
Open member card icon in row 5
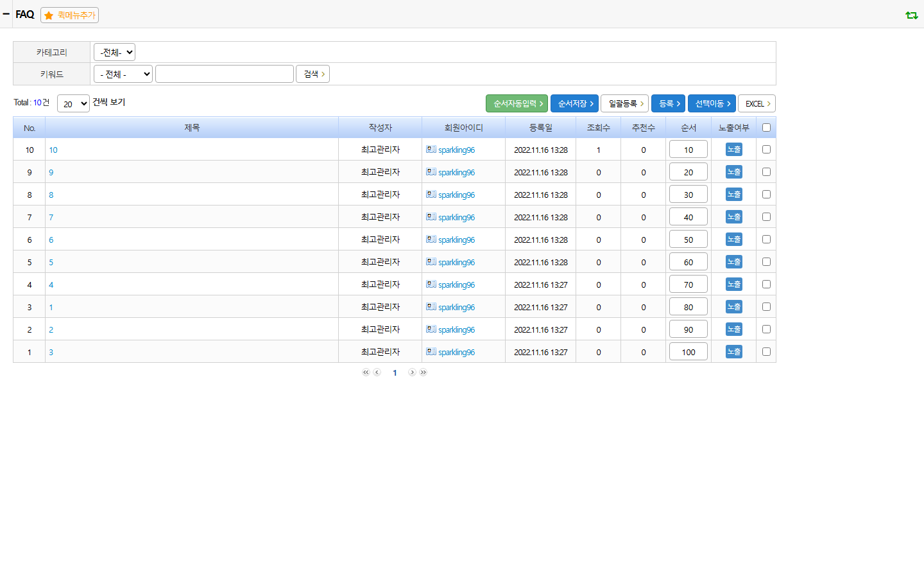click(x=431, y=261)
